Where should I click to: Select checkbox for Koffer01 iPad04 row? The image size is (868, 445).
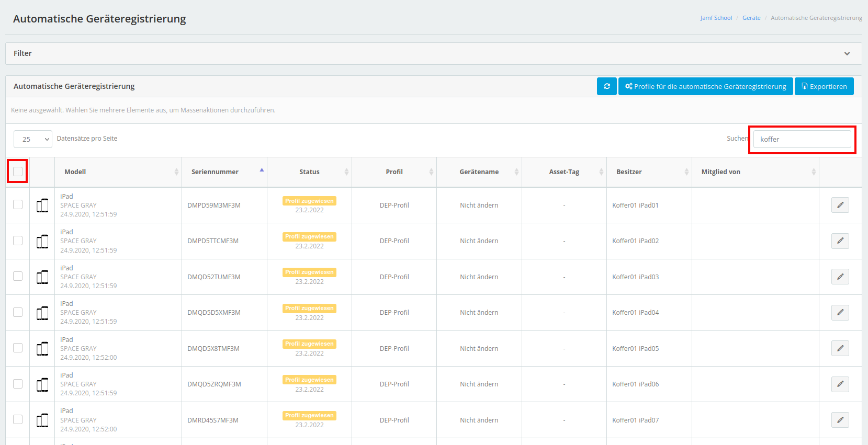point(18,312)
